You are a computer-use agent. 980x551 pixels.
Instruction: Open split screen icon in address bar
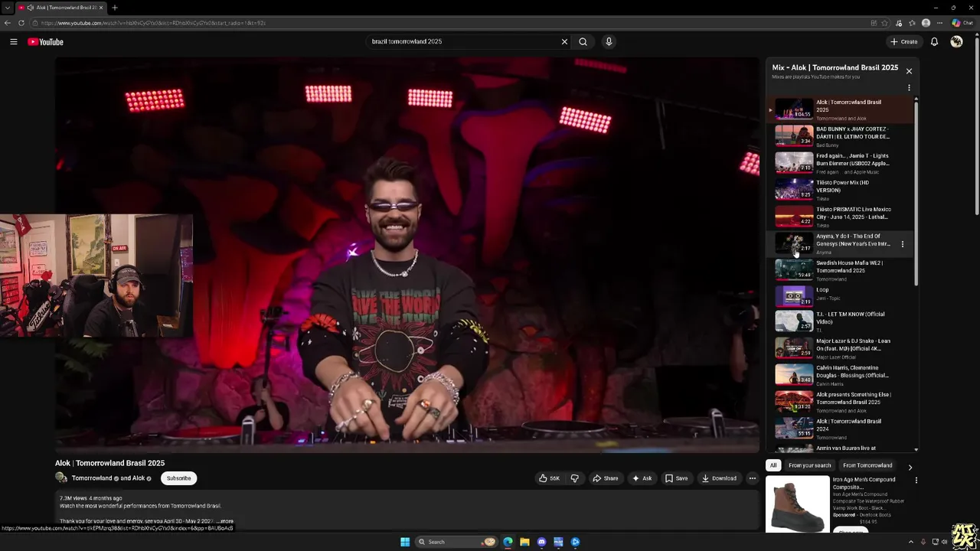click(874, 23)
